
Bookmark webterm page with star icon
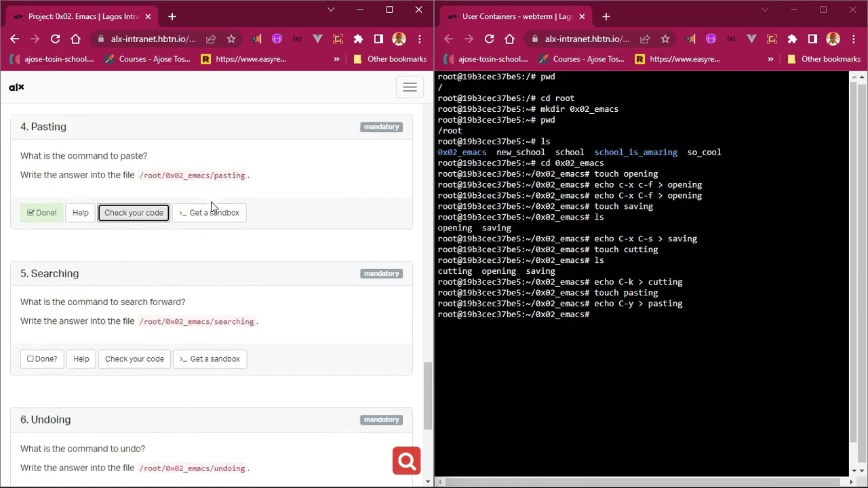665,39
